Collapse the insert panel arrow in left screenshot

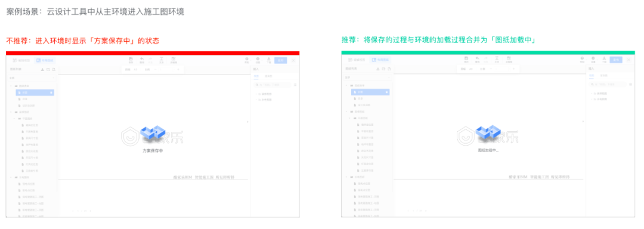click(x=247, y=122)
